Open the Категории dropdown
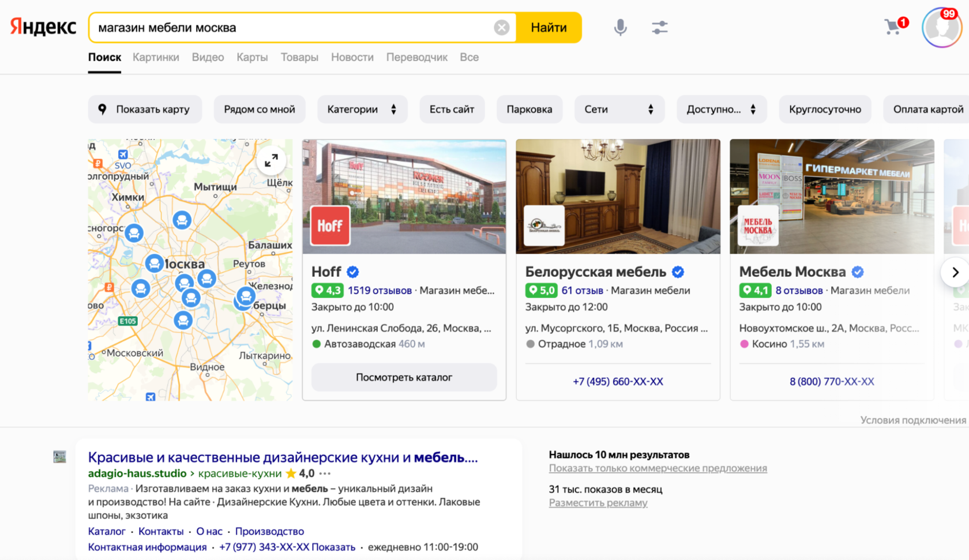The height and width of the screenshot is (560, 969). [362, 109]
